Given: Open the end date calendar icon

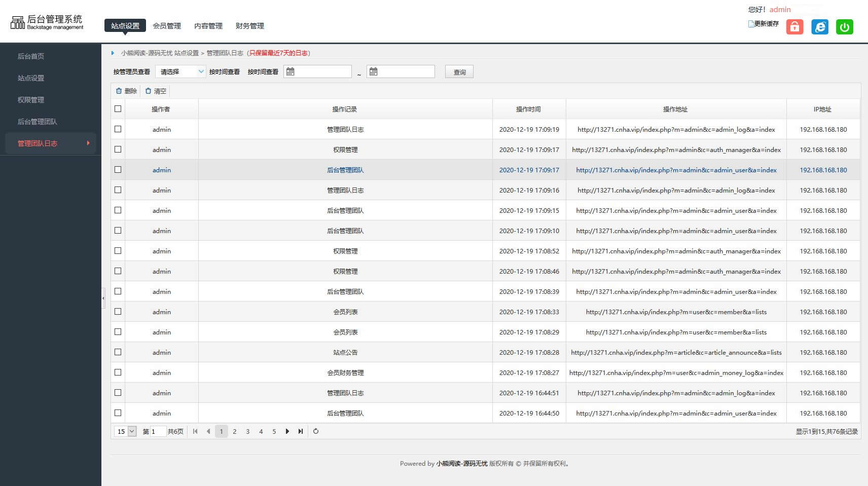Looking at the screenshot, I should click(x=374, y=71).
